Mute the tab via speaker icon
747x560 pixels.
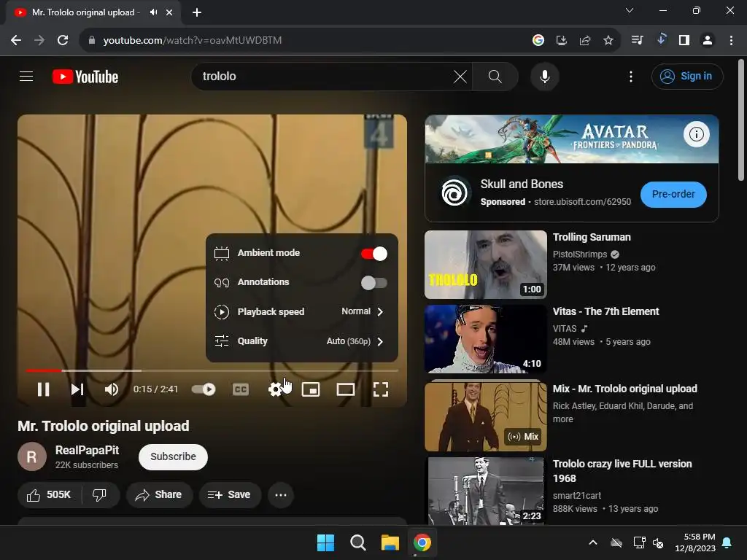click(153, 12)
